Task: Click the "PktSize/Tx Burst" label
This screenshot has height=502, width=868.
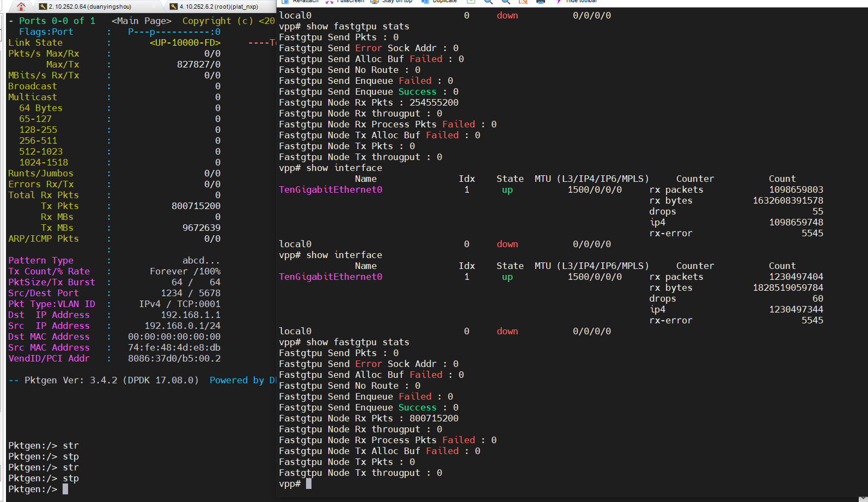Action: tap(52, 282)
